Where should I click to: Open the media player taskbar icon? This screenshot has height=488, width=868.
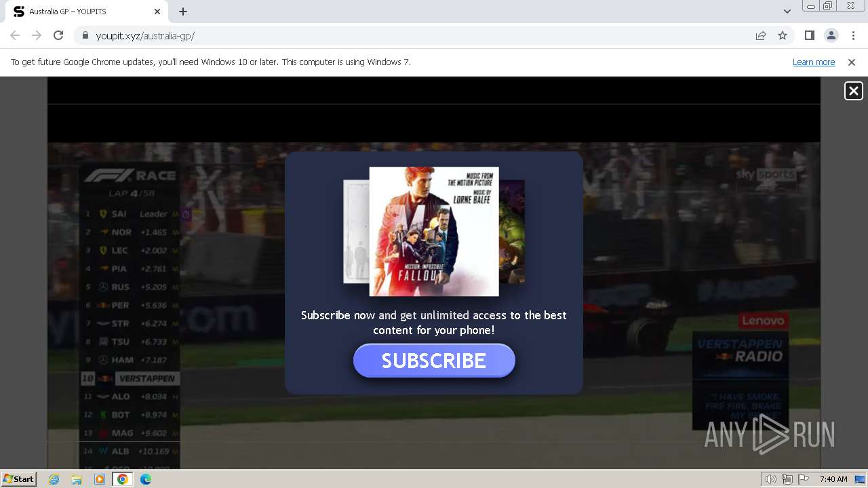tap(100, 479)
